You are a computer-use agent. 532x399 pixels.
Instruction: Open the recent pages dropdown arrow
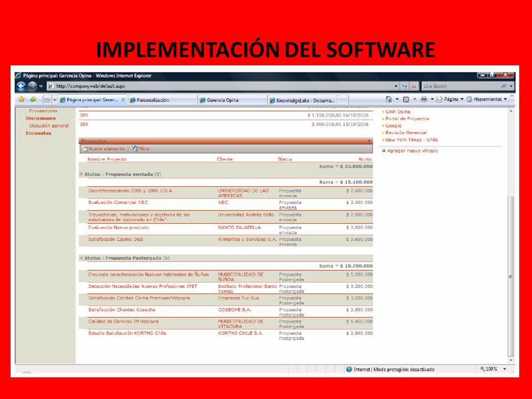41,86
